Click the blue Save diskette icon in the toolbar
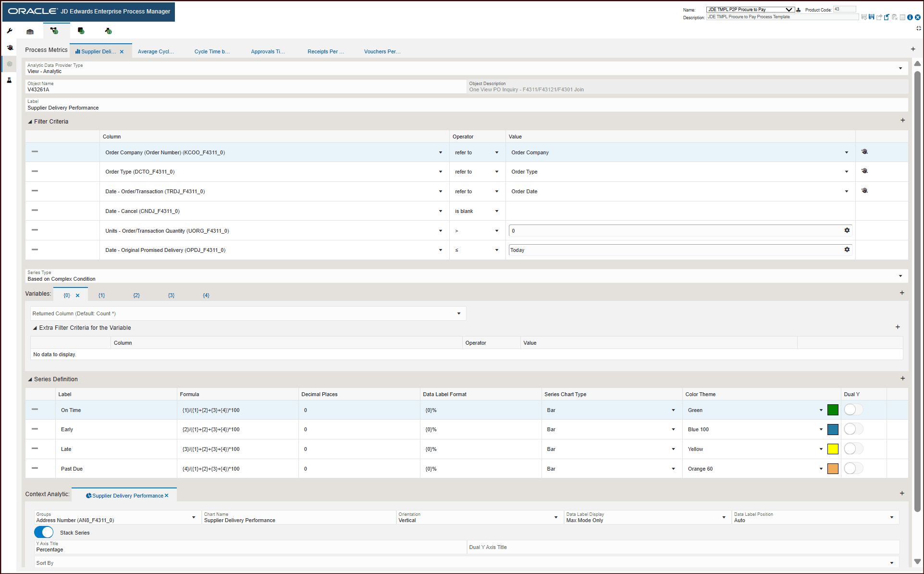Screen dimensions: 924x574 (871, 17)
